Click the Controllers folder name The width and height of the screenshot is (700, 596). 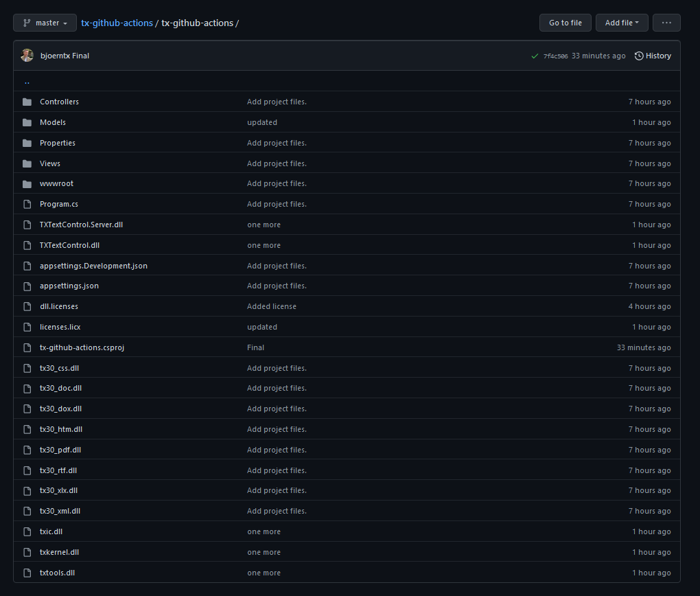pos(60,102)
